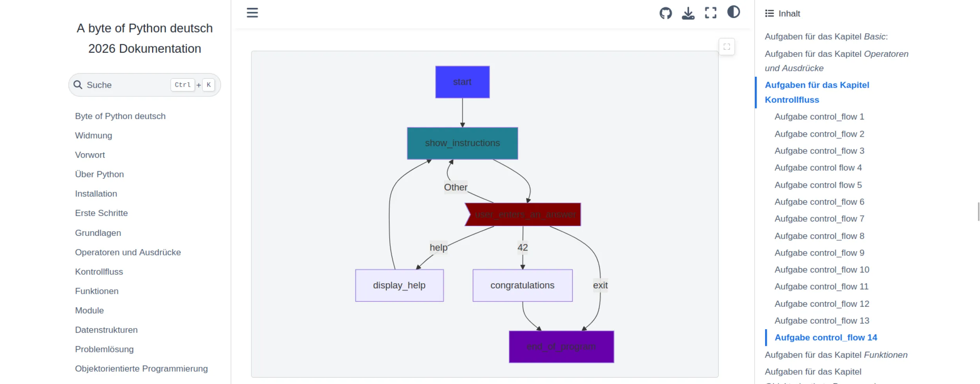Jump to Aufgaben für das Kapitel Basic
980x384 pixels.
[826, 36]
